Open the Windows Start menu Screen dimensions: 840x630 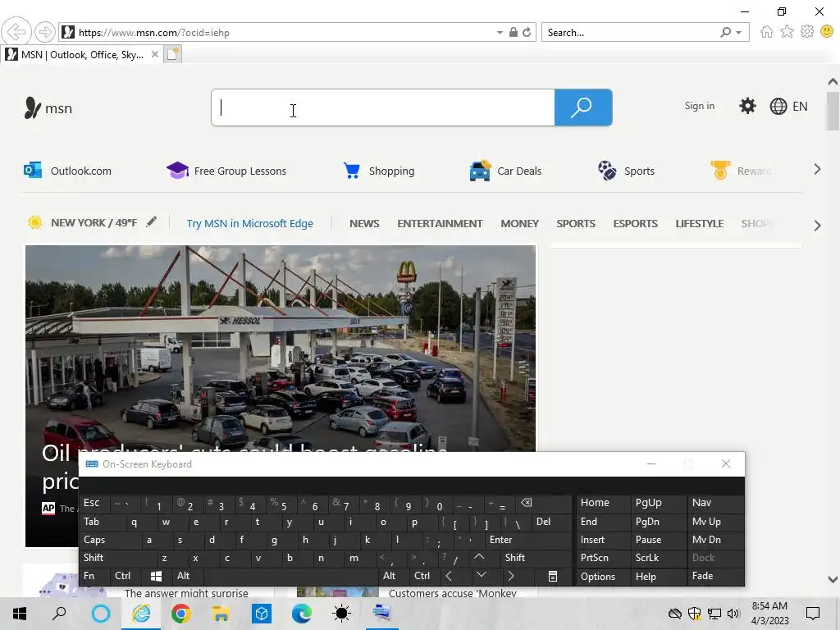pos(20,614)
